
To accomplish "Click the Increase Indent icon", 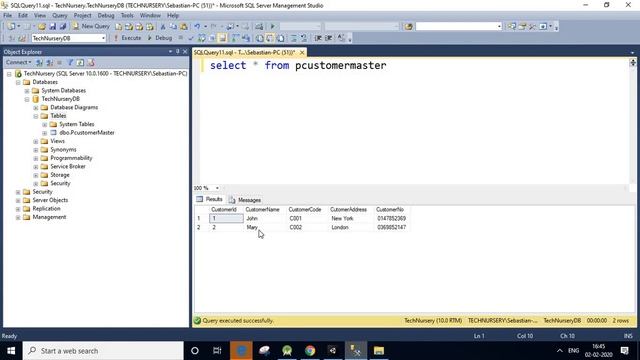I will pyautogui.click(x=329, y=38).
